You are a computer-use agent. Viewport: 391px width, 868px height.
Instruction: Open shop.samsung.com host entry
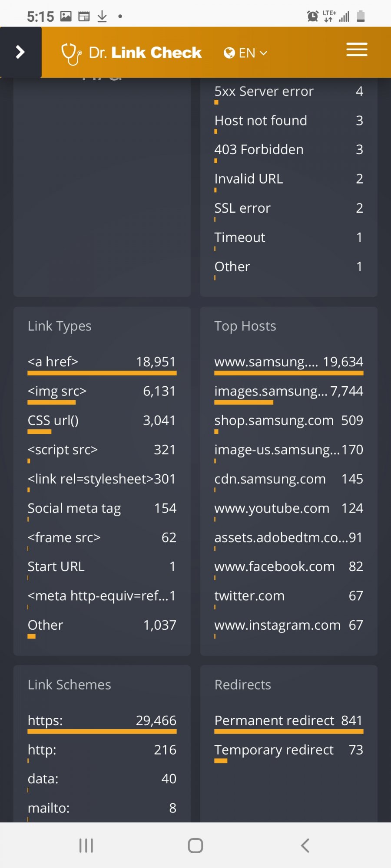point(289,423)
